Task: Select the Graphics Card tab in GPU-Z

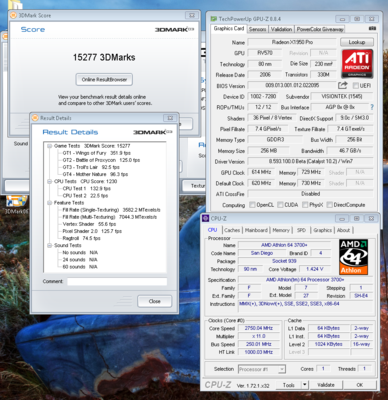Action: pyautogui.click(x=229, y=29)
